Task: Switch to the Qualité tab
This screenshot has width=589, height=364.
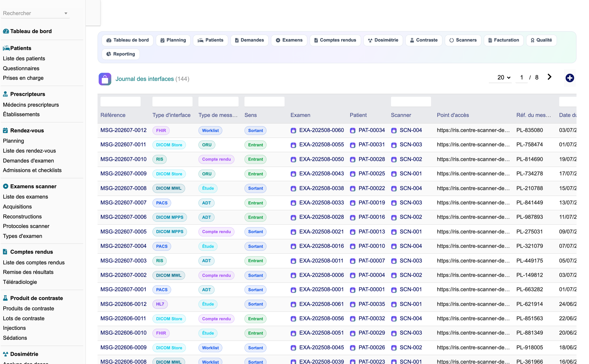Action: point(541,40)
